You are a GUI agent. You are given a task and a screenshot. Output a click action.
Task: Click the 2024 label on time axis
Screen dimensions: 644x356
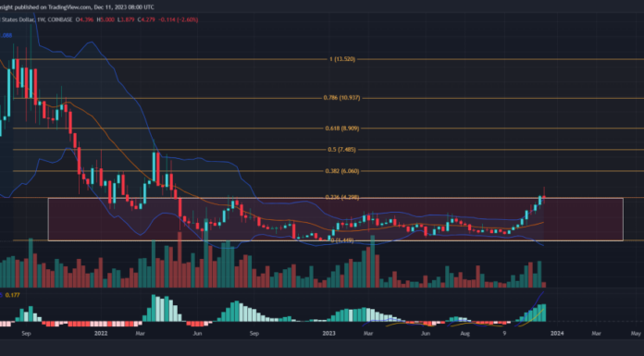click(x=557, y=334)
